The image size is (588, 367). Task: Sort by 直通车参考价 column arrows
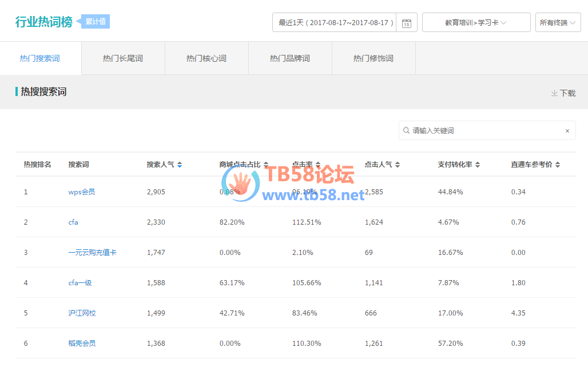point(558,165)
